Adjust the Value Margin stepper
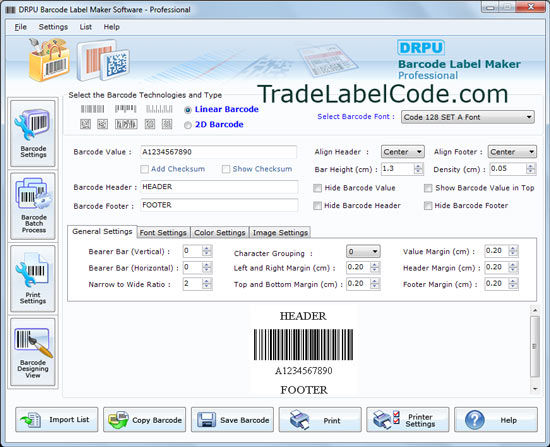This screenshot has width=550, height=447. point(513,251)
